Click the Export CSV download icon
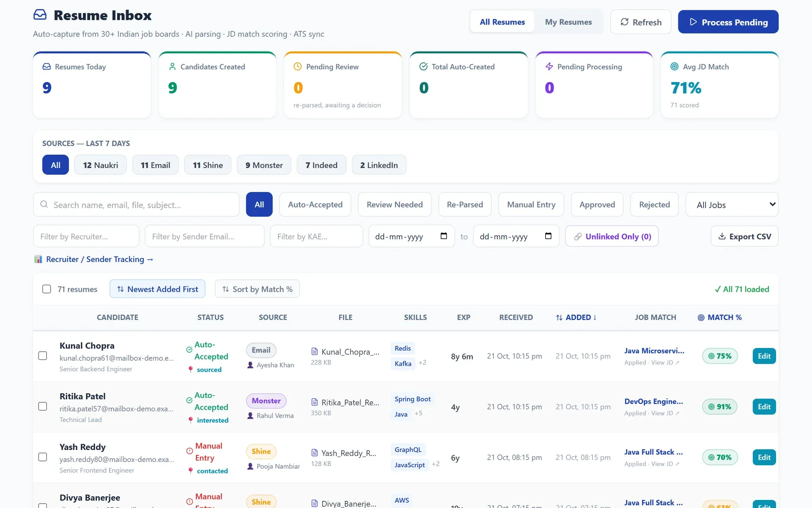The height and width of the screenshot is (508, 812). pyautogui.click(x=722, y=236)
